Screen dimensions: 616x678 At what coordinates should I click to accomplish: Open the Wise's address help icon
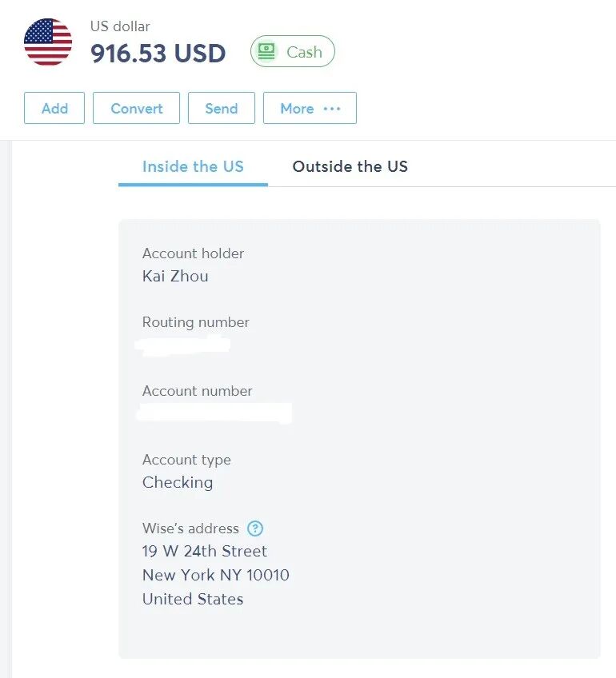[255, 528]
